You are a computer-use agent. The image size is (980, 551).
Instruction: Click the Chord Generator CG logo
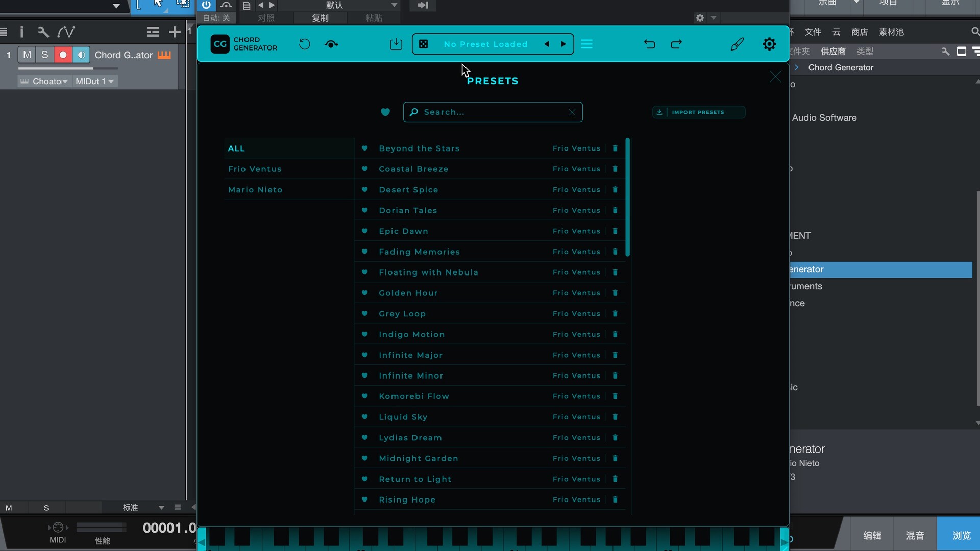220,44
